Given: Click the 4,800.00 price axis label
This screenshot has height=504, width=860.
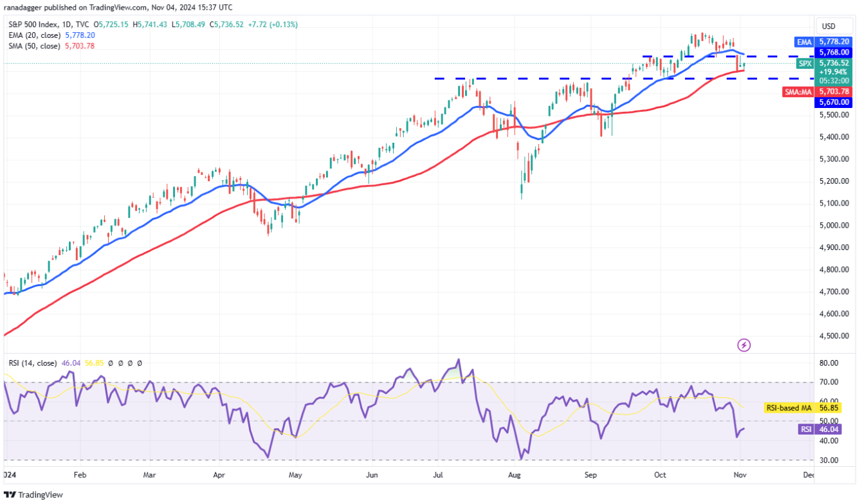Looking at the screenshot, I should tap(834, 270).
